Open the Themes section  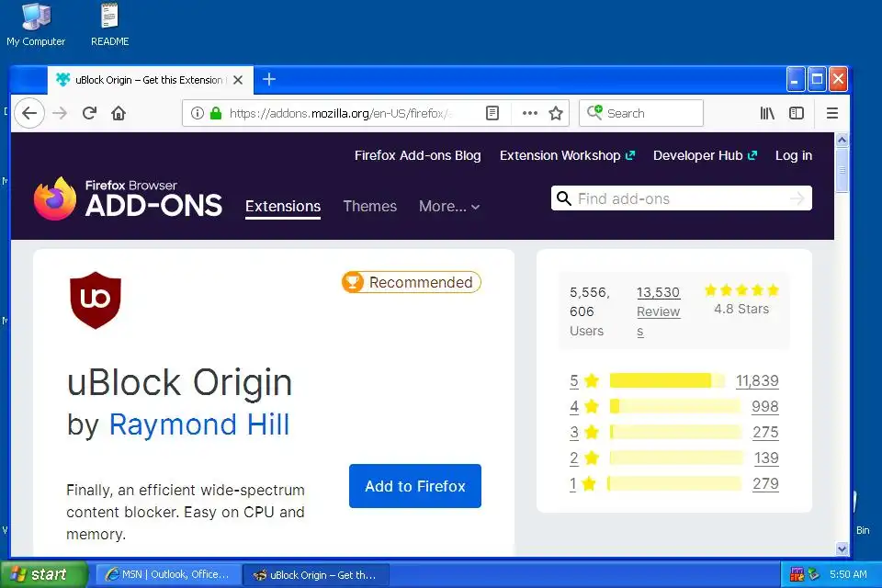pos(369,207)
